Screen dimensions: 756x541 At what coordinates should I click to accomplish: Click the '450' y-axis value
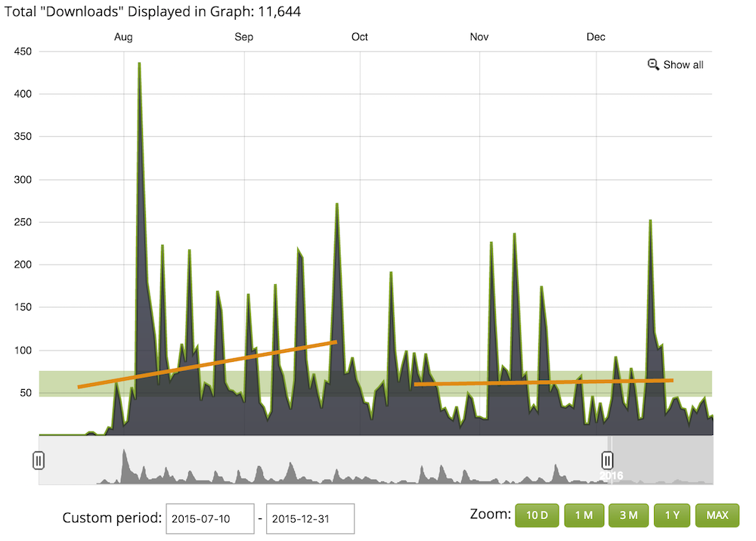(x=23, y=51)
